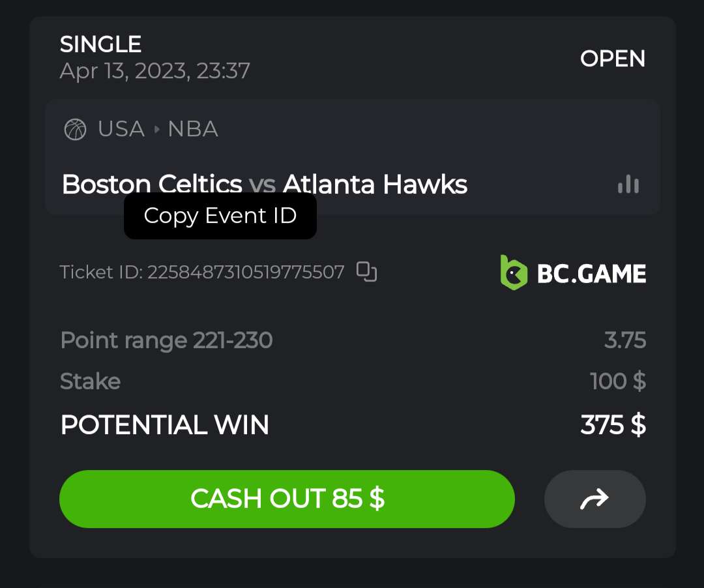This screenshot has height=588, width=704.
Task: Click the Point range 221-230 selection
Action: (166, 340)
